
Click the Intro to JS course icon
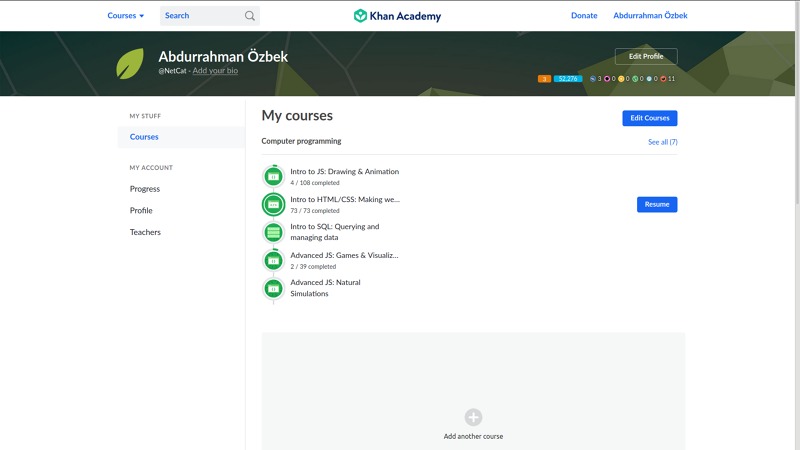[x=273, y=177]
